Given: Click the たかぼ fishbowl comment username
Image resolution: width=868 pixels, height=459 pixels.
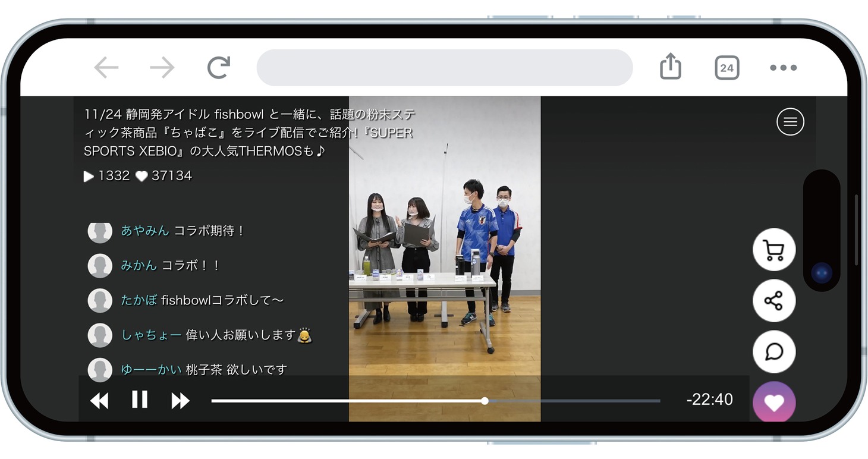Looking at the screenshot, I should (x=139, y=300).
